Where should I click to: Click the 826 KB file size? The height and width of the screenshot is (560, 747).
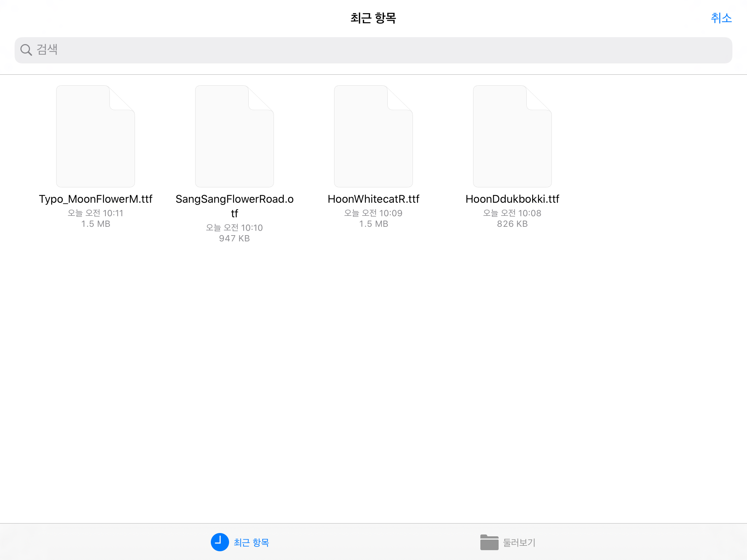click(x=512, y=224)
